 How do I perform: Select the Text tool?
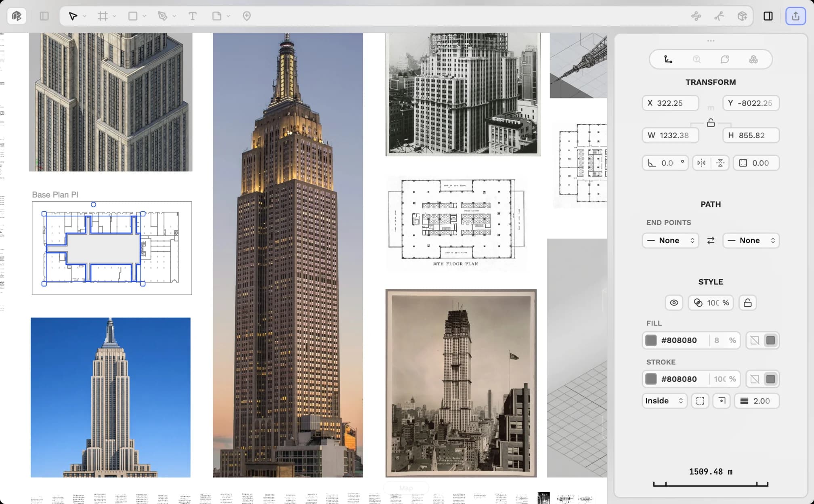193,16
